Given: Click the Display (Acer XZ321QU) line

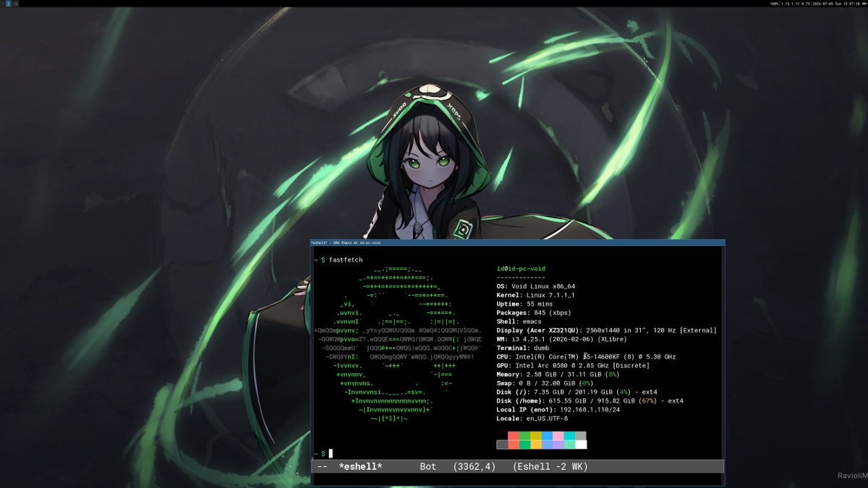Looking at the screenshot, I should [x=606, y=330].
